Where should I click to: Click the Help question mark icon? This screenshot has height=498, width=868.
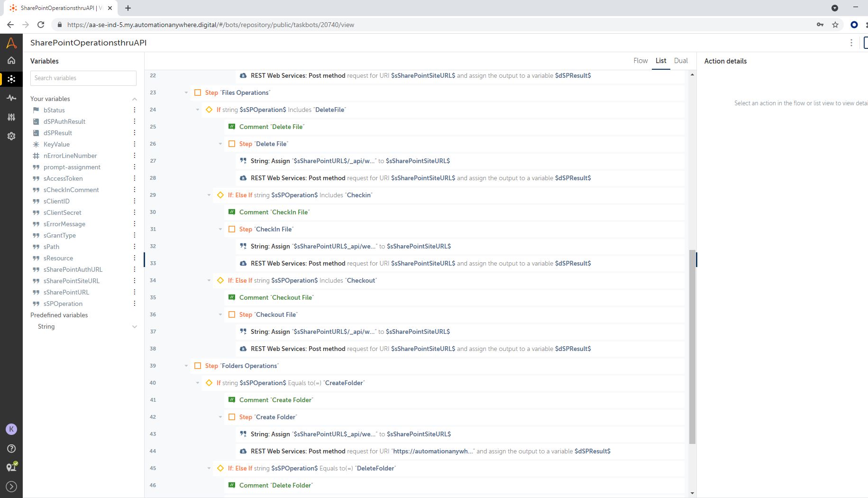pyautogui.click(x=11, y=449)
